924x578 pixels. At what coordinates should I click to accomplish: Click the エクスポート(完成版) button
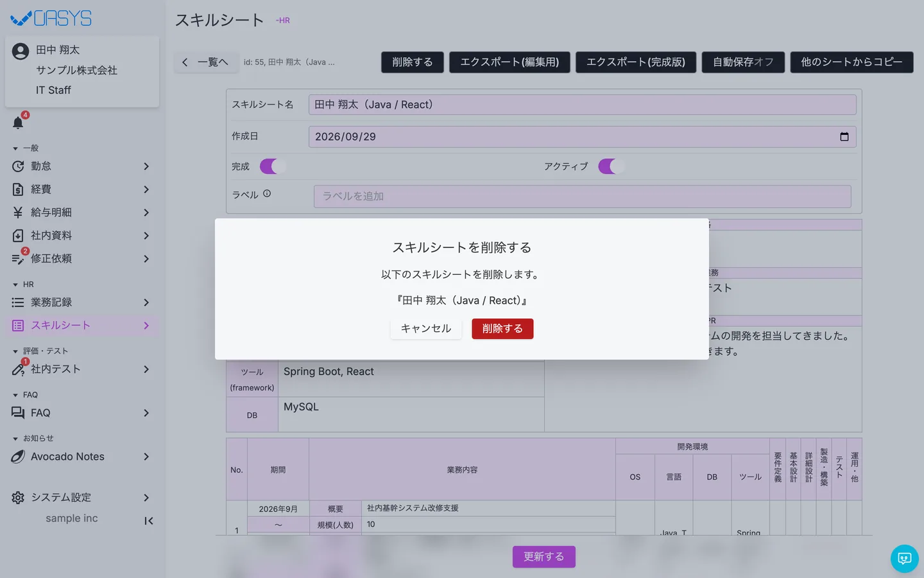coord(636,62)
